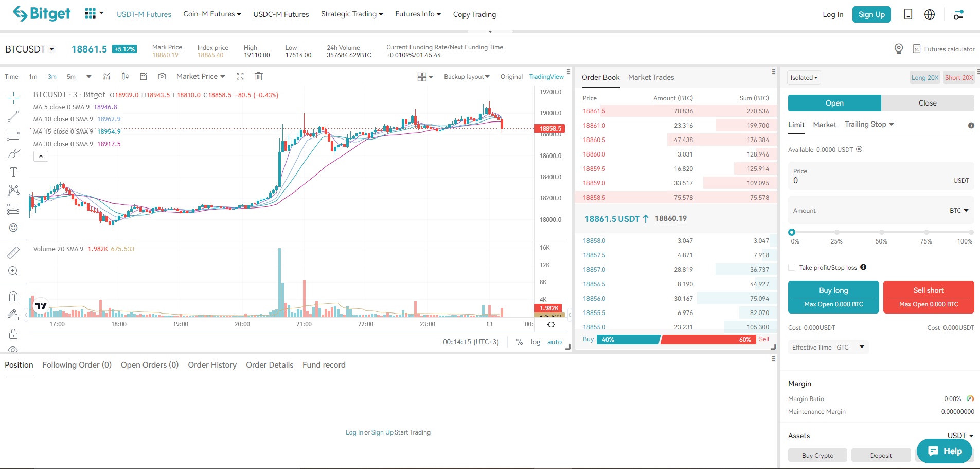This screenshot has width=980, height=469.
Task: Toggle the percent scale option
Action: point(520,342)
